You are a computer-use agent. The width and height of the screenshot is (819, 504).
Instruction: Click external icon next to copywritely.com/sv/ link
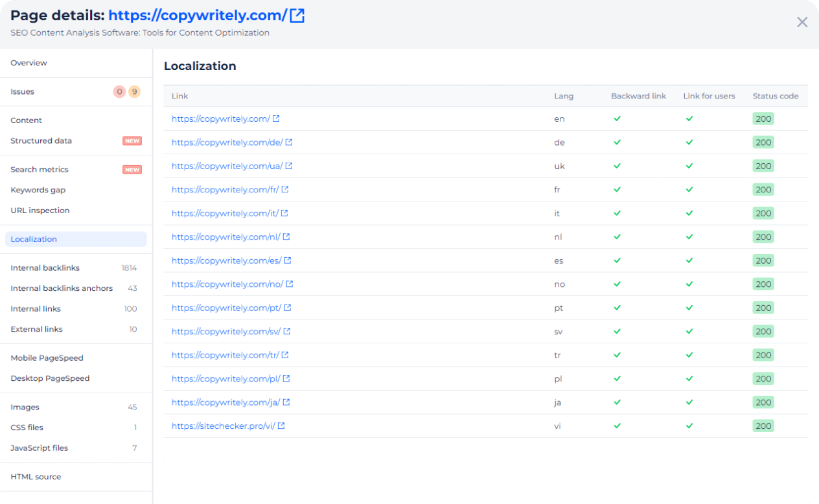click(287, 332)
